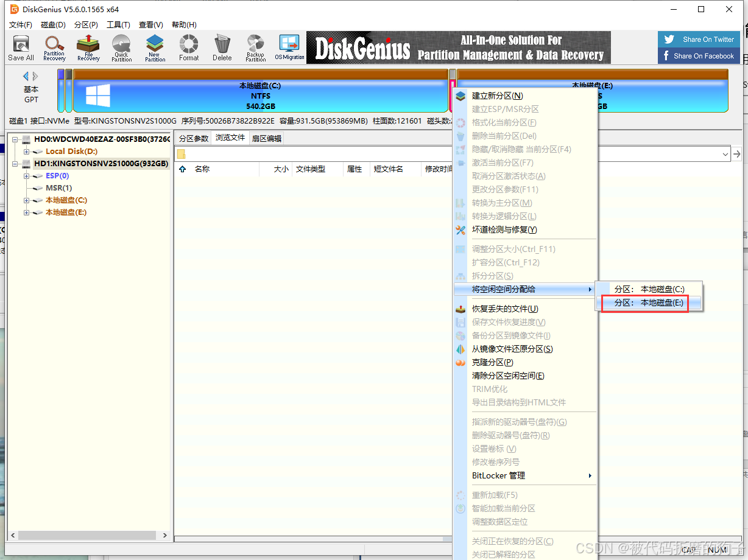
Task: Click the path bar go arrow button
Action: 737,154
